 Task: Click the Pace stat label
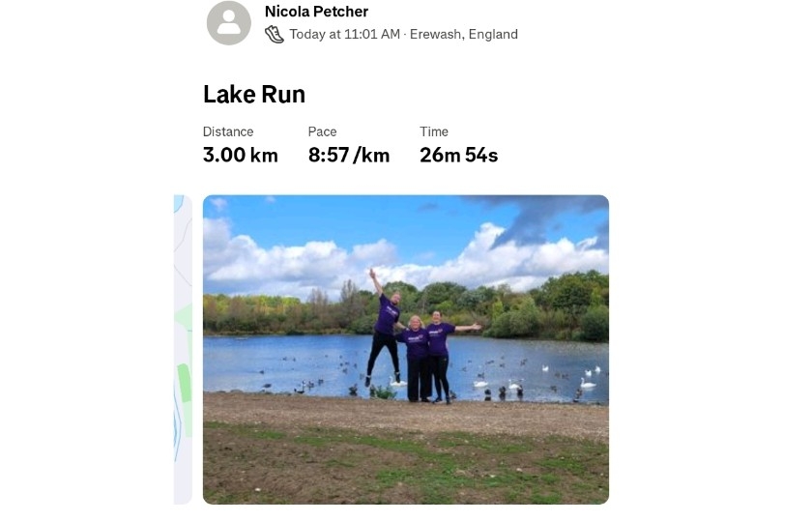click(322, 131)
